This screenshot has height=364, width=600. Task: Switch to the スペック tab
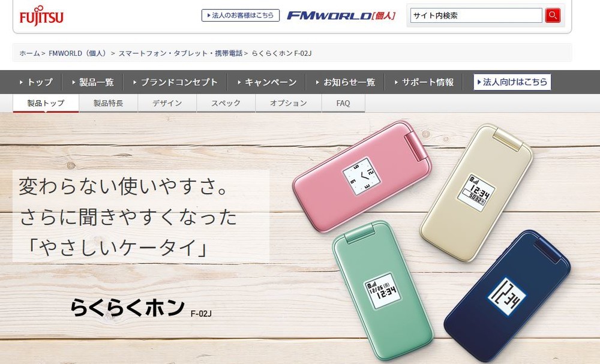click(x=226, y=103)
